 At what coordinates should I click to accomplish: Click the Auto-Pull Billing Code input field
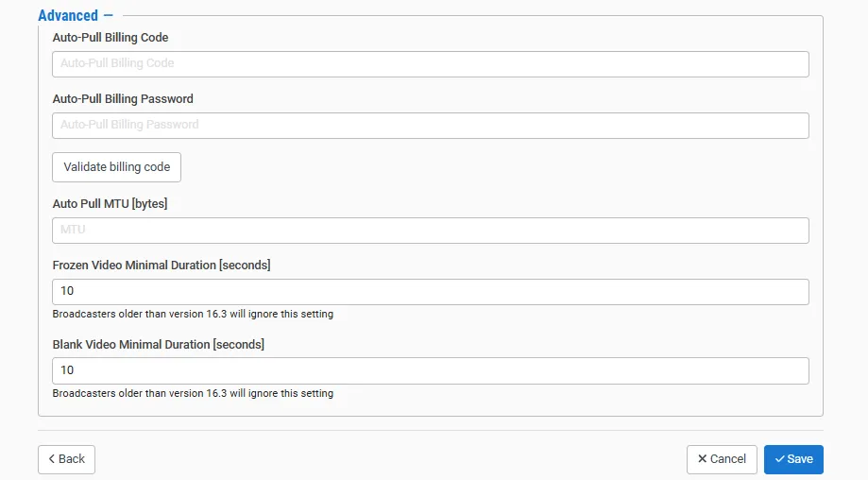(431, 63)
